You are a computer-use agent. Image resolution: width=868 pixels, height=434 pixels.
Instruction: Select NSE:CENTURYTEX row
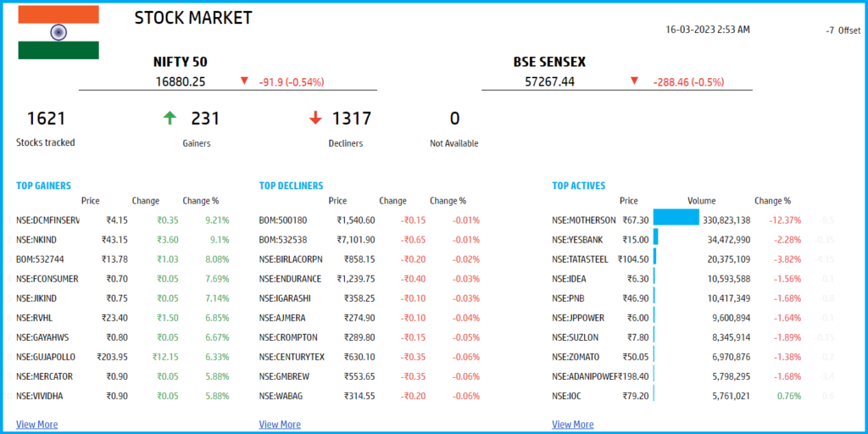tap(370, 357)
